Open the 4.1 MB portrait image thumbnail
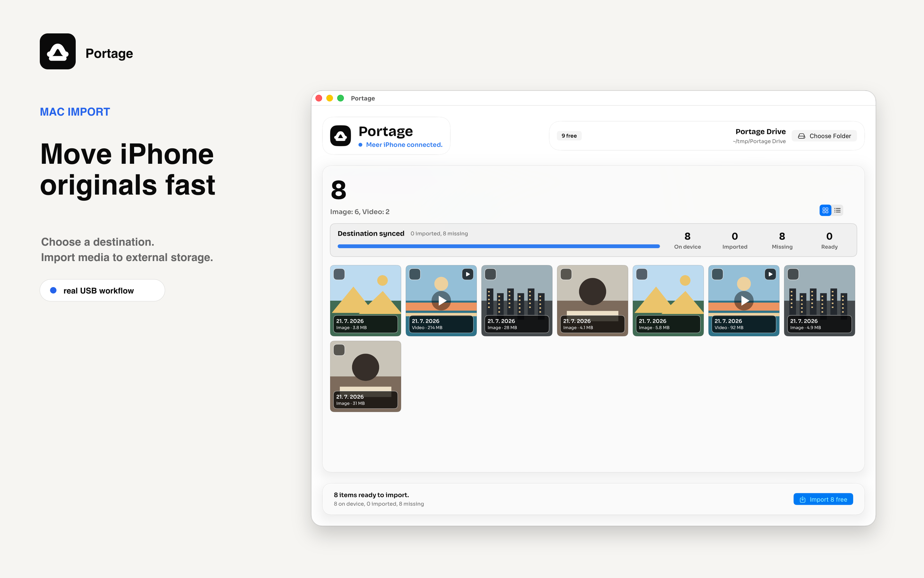Image resolution: width=924 pixels, height=578 pixels. 592,301
